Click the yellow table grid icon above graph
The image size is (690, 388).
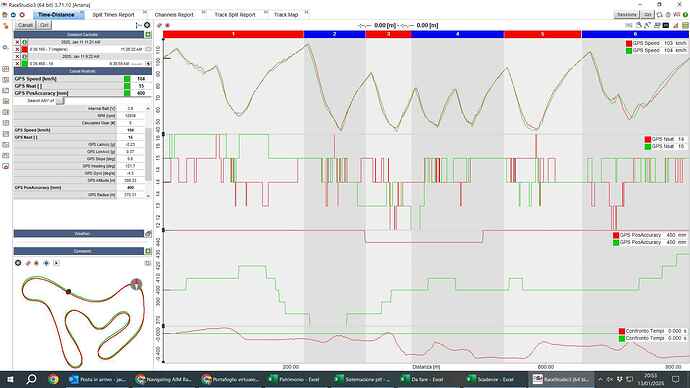click(x=685, y=26)
